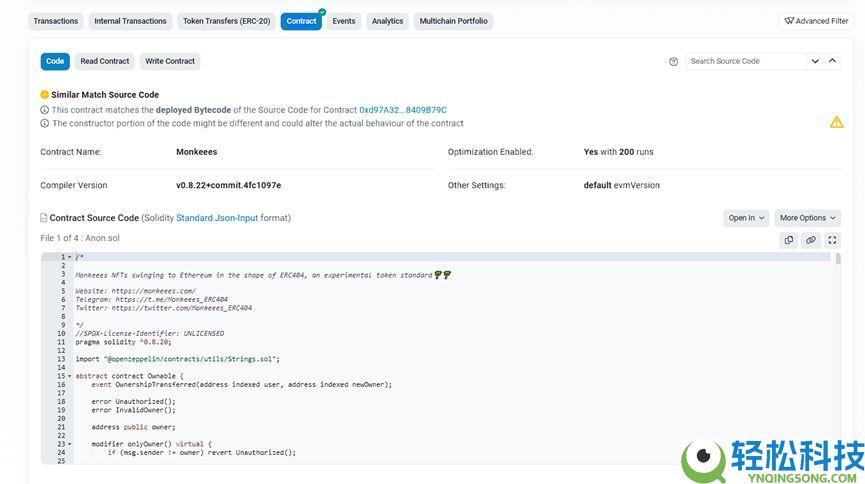Click the Similar Match status icon
This screenshot has height=484, width=865.
[45, 94]
